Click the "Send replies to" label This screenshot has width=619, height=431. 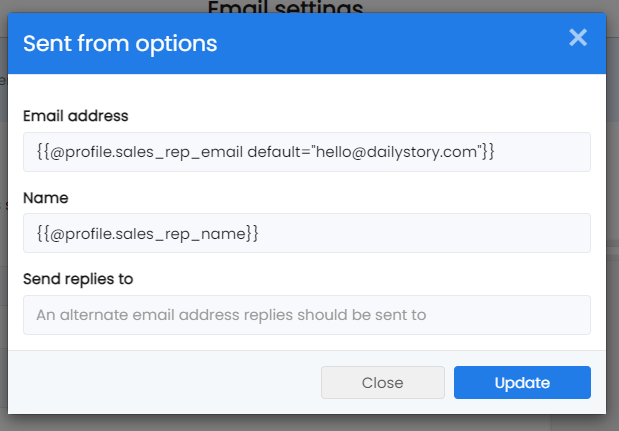(x=78, y=279)
